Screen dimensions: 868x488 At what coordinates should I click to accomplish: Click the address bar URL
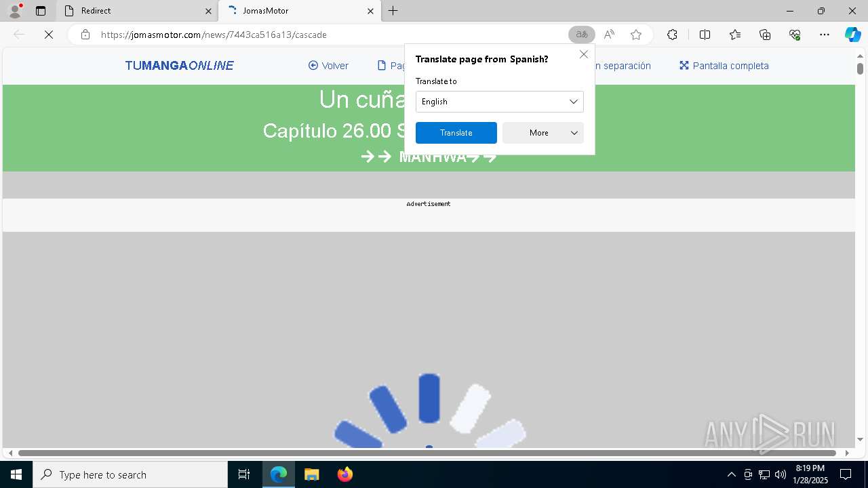214,35
